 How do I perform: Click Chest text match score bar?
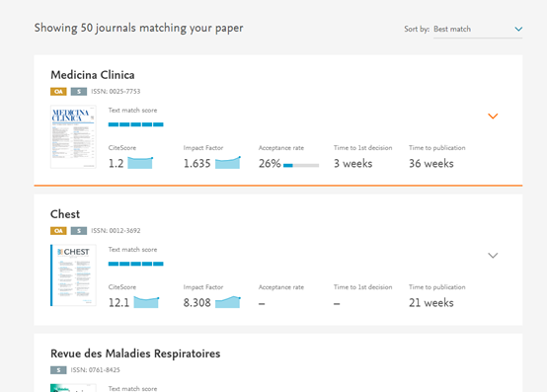[135, 264]
